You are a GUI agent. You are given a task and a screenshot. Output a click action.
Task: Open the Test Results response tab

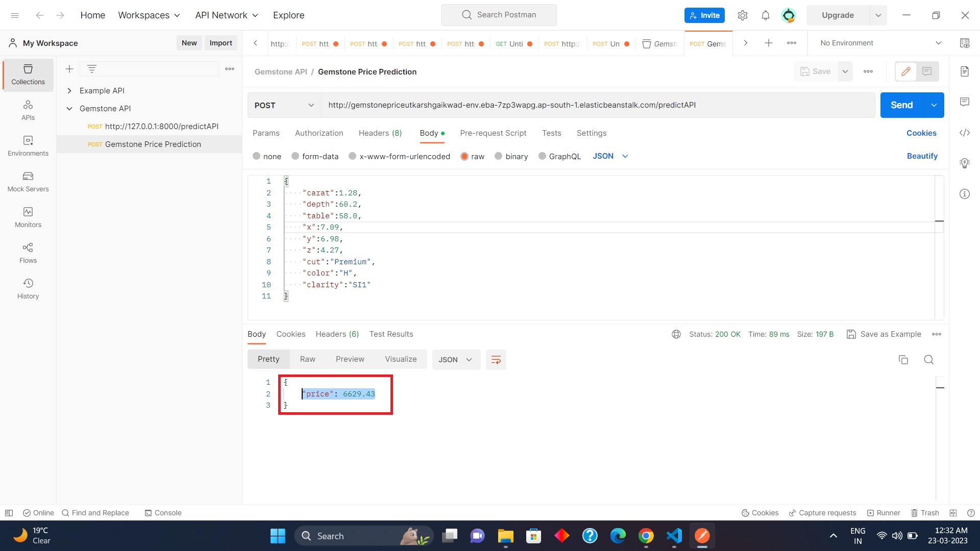click(x=391, y=334)
